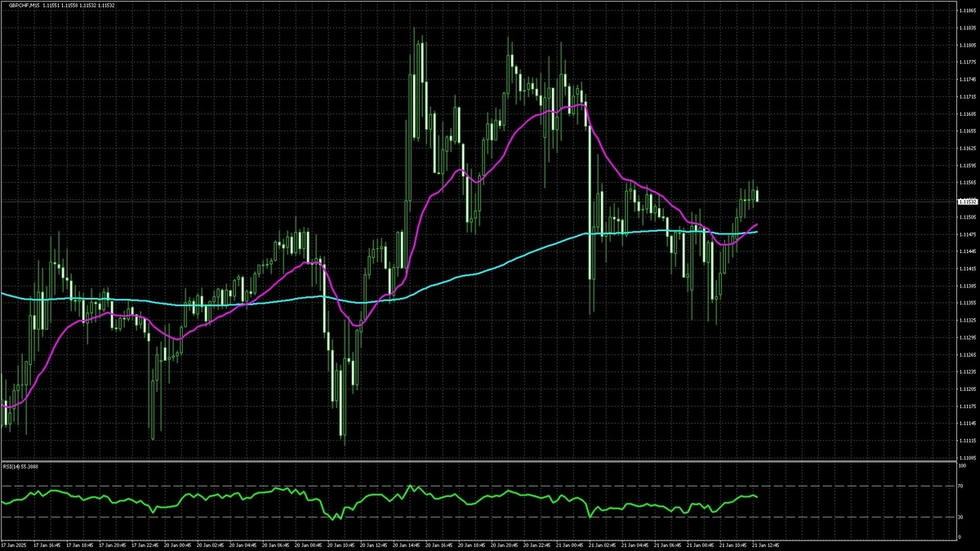
Task: Click the 20 Jan 12:45 time label
Action: pyautogui.click(x=375, y=544)
